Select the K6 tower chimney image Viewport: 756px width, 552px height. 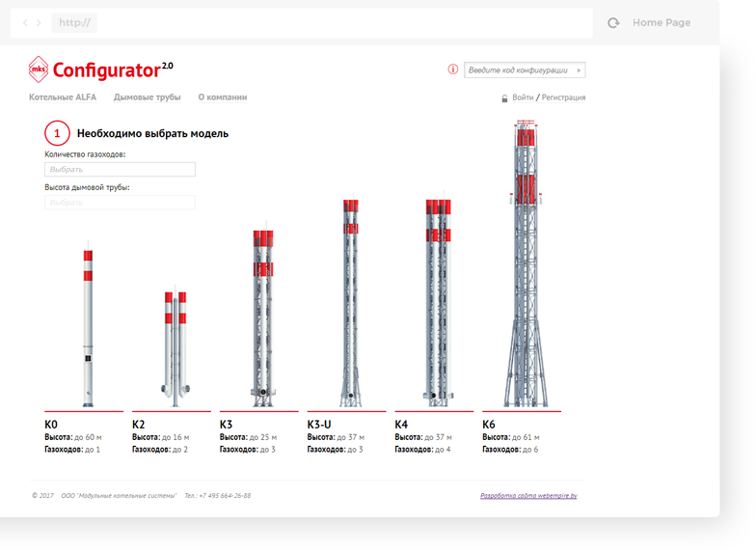click(526, 262)
